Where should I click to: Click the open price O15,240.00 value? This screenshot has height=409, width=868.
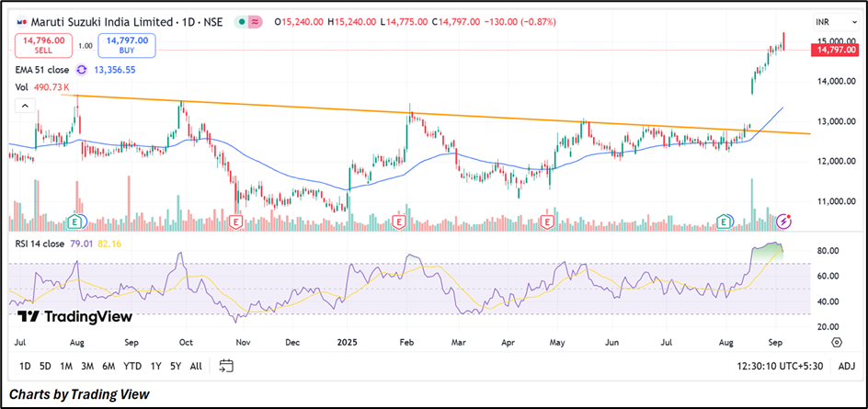(299, 22)
